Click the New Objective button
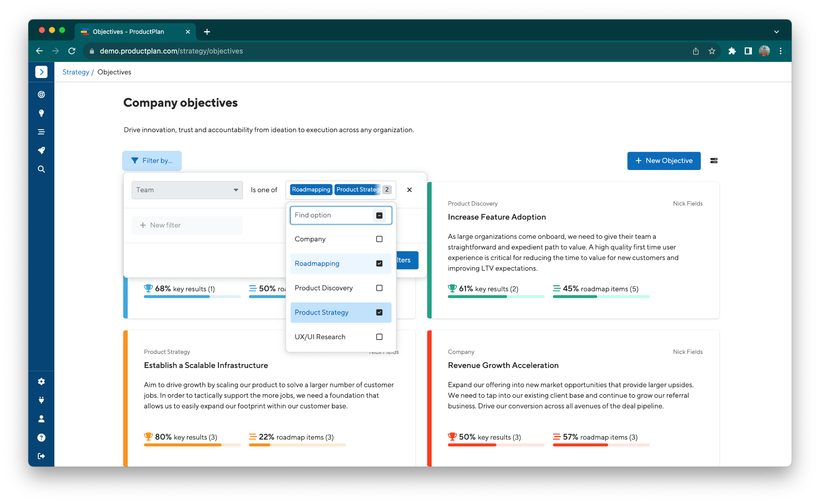Screen dimensions: 820x504 (663, 160)
